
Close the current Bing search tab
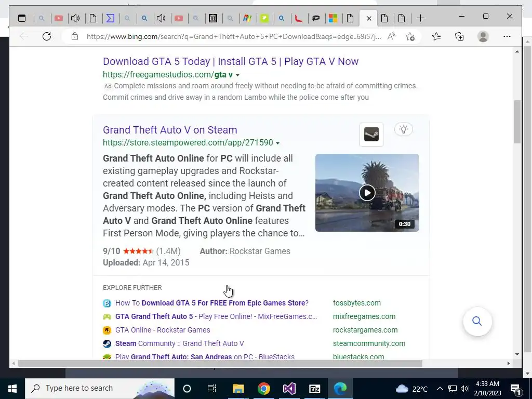coord(369,18)
